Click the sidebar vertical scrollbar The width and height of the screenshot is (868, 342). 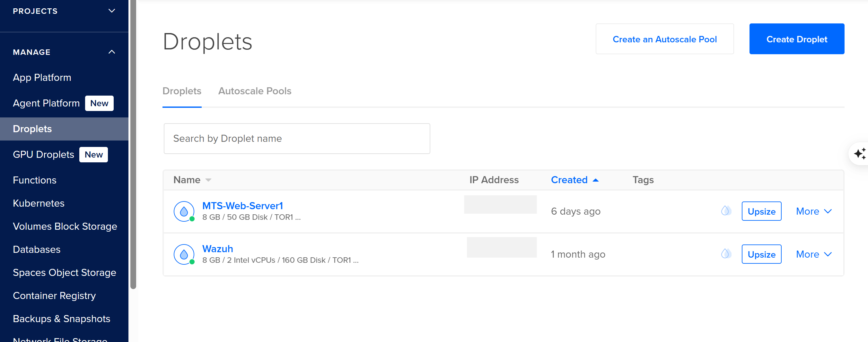133,144
